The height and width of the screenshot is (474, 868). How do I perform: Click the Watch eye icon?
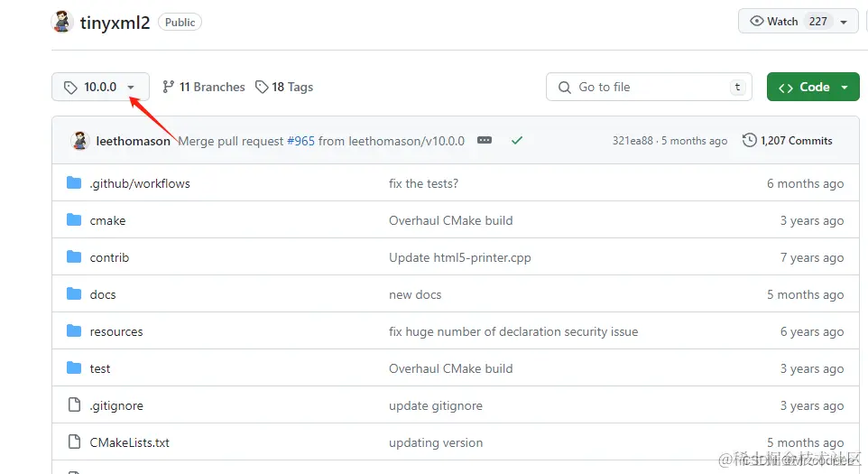pos(756,21)
